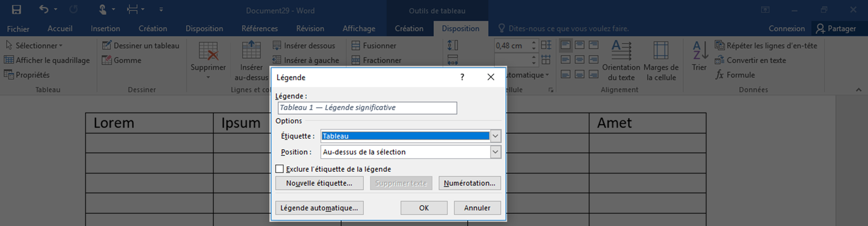The height and width of the screenshot is (226, 868).
Task: Select align top center icon
Action: pyautogui.click(x=580, y=45)
